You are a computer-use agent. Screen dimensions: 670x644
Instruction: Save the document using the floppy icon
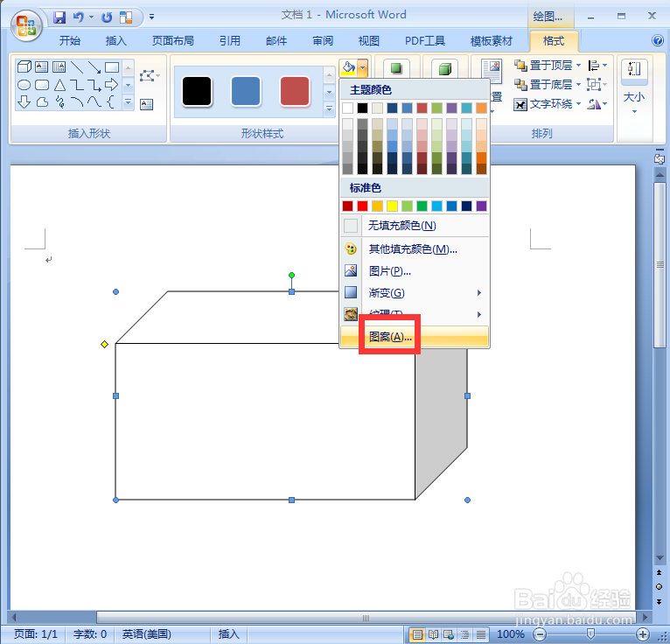59,17
